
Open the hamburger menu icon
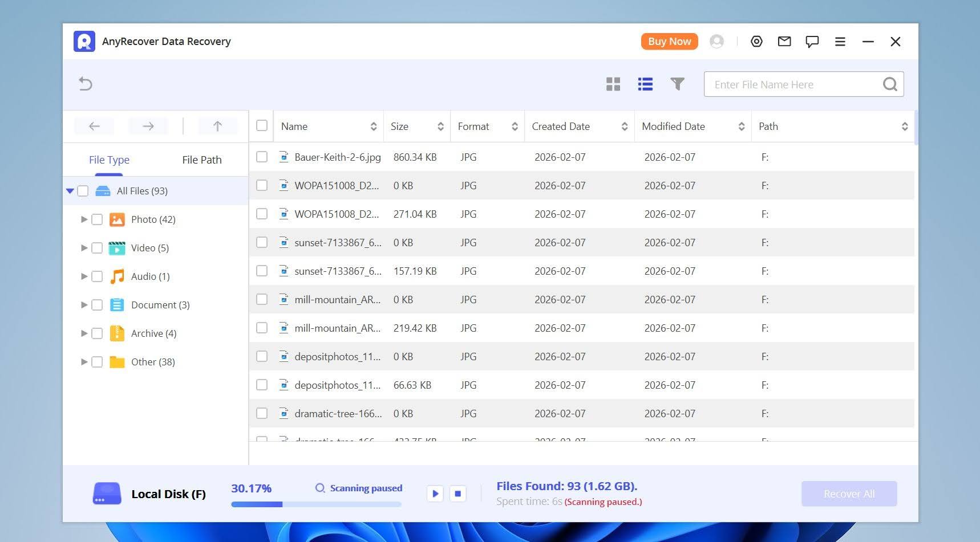pyautogui.click(x=840, y=42)
